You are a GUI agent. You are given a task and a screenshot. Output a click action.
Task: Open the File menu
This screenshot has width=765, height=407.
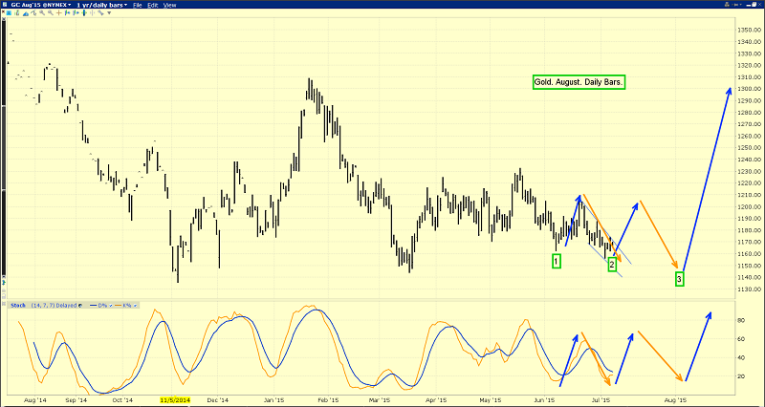click(138, 5)
